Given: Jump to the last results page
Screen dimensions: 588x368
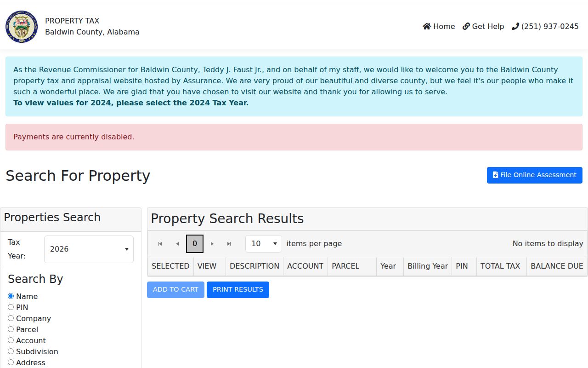Looking at the screenshot, I should (x=229, y=244).
